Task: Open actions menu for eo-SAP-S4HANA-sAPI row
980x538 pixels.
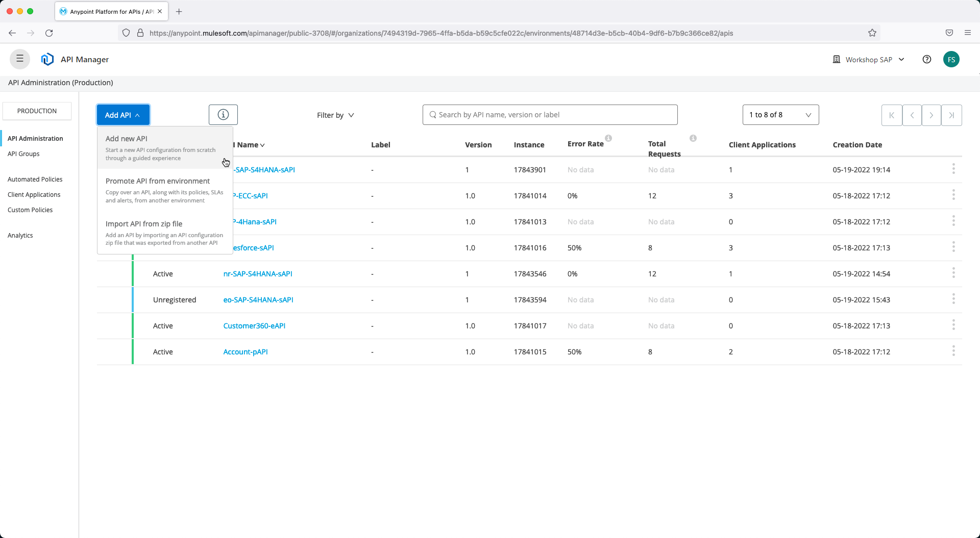Action: click(x=953, y=299)
